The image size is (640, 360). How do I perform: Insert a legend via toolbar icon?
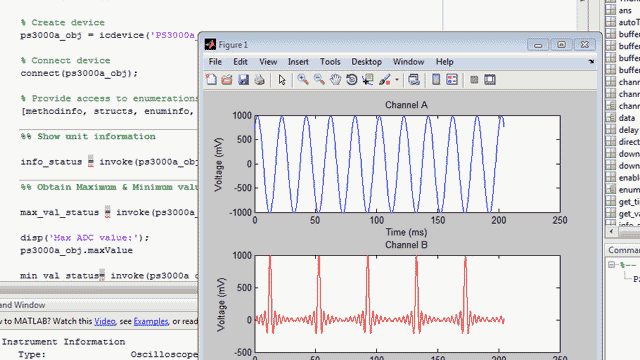(x=452, y=80)
